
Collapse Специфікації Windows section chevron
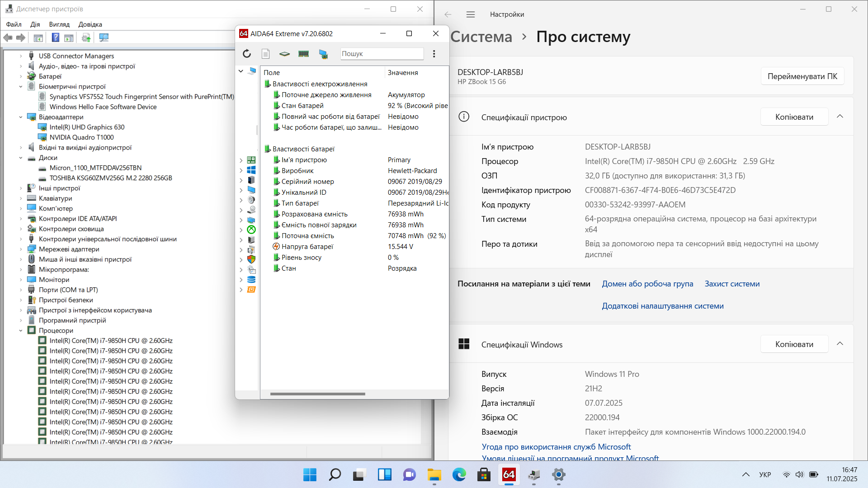(840, 344)
